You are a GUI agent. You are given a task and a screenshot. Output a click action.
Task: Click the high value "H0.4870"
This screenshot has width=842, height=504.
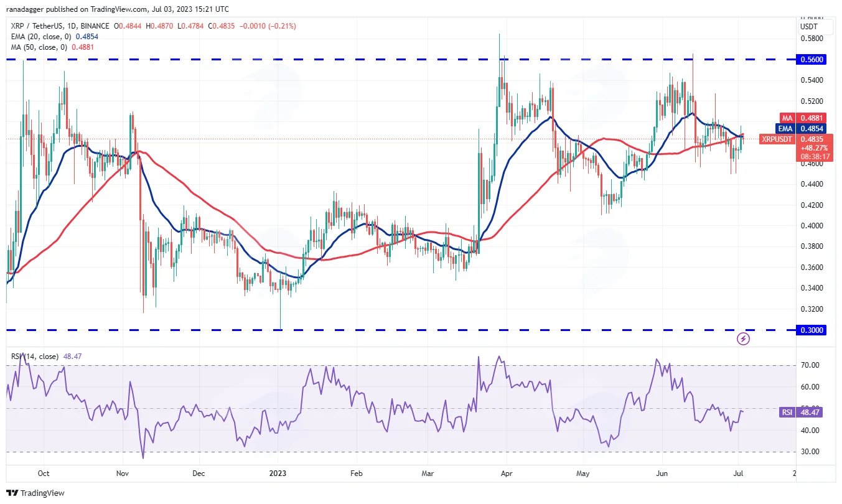(x=159, y=26)
